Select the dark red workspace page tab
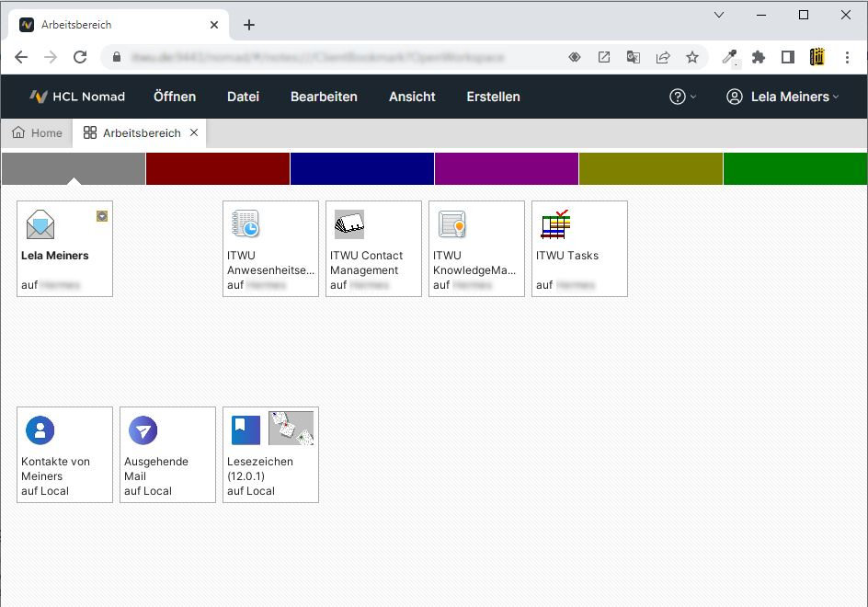Viewport: 868px width, 607px height. 218,168
